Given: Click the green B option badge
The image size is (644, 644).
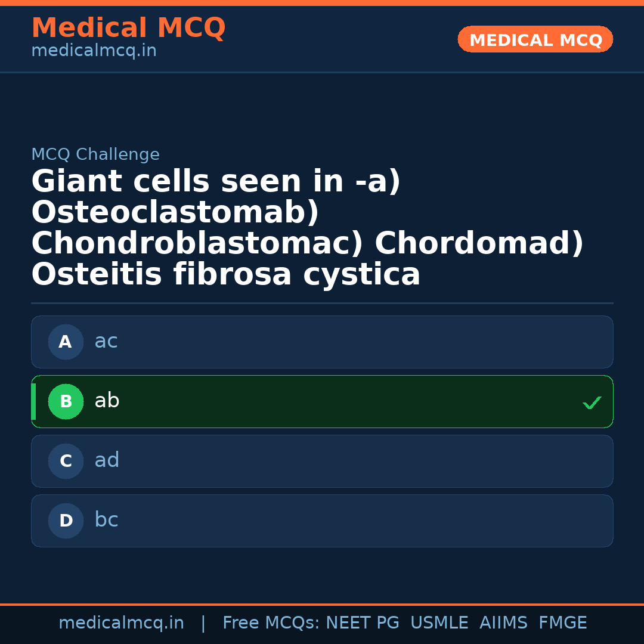Looking at the screenshot, I should click(66, 401).
